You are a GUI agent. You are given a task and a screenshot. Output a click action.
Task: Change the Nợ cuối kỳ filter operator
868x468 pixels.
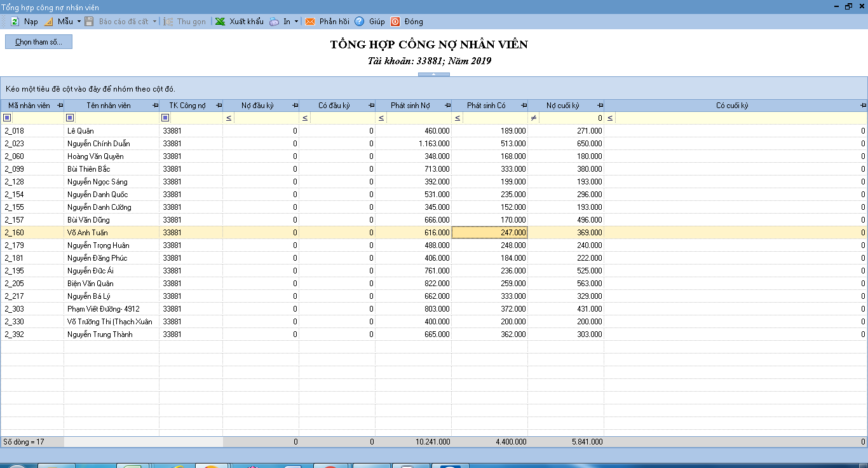pyautogui.click(x=534, y=118)
